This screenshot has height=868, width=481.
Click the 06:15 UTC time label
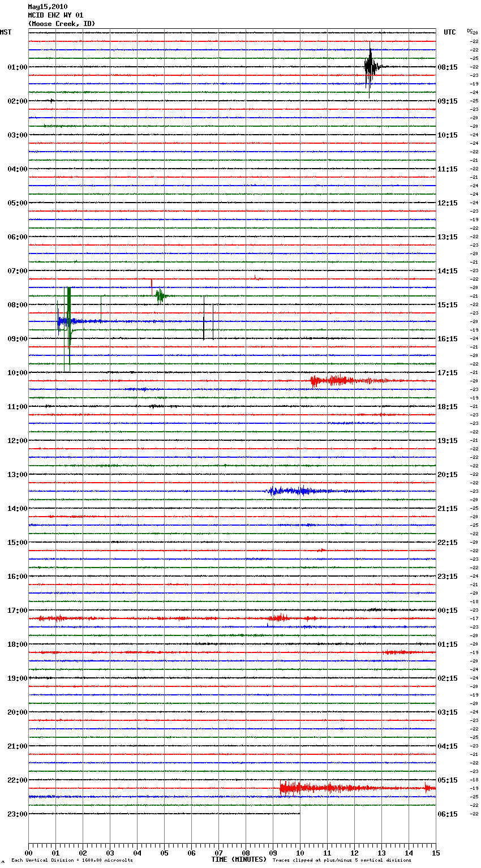tap(448, 814)
